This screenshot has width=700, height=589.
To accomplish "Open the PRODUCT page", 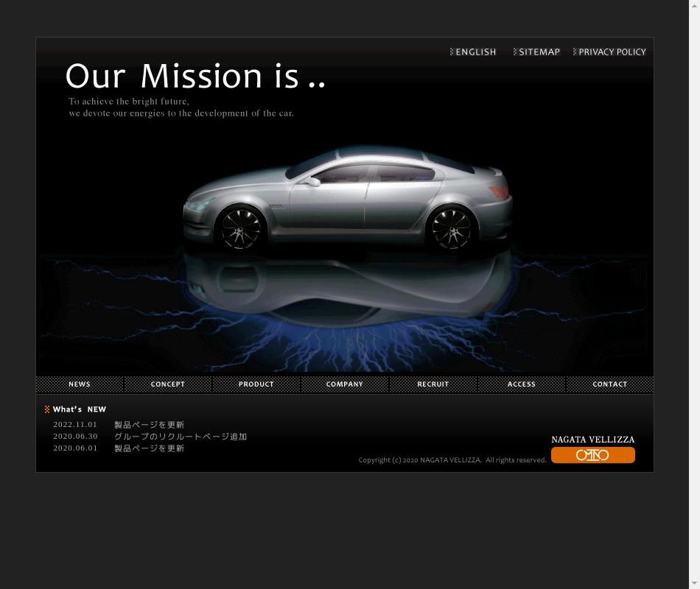I will click(x=256, y=384).
